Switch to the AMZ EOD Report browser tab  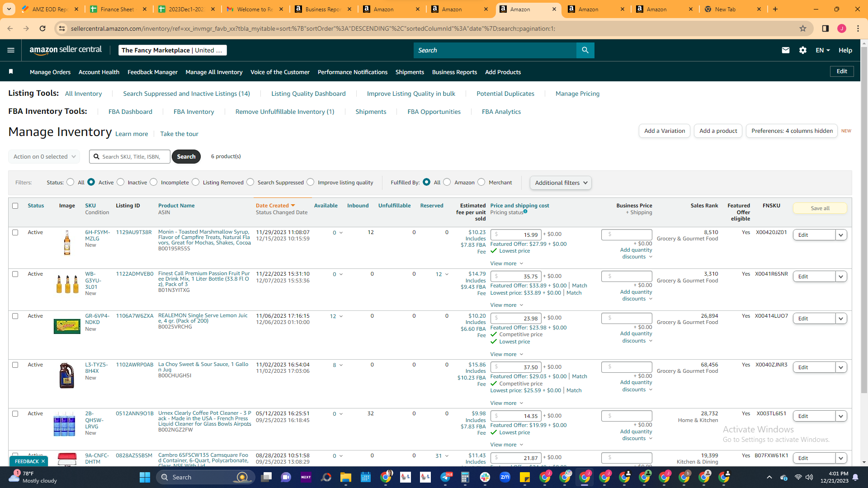coord(51,9)
